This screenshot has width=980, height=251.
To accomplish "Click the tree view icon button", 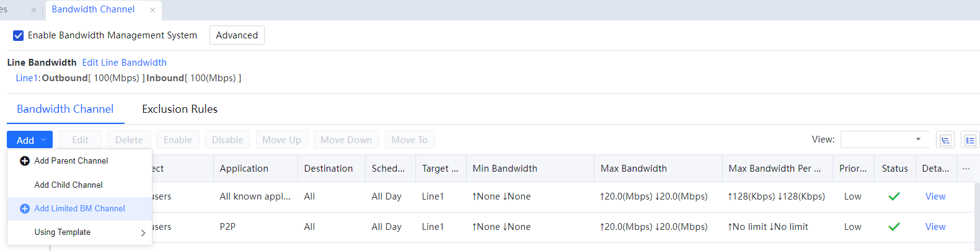I will 945,140.
